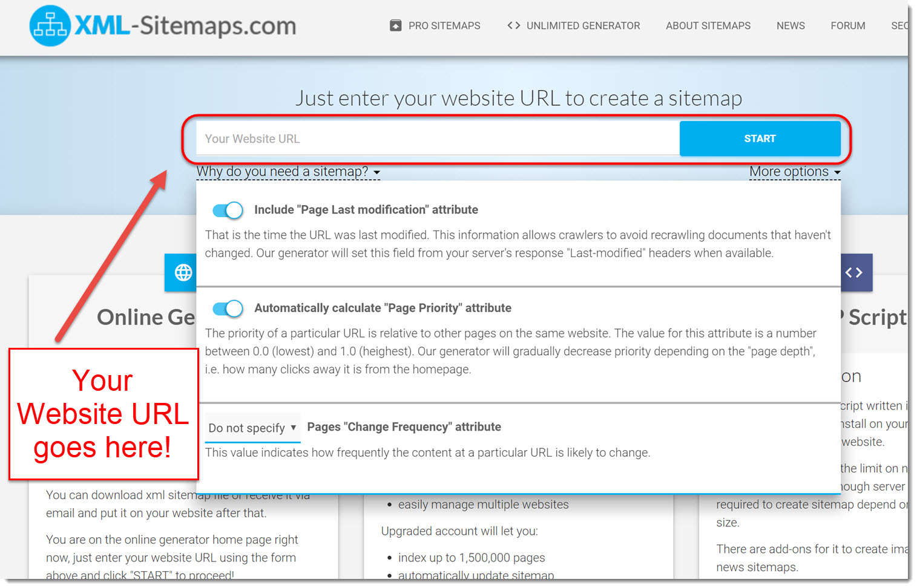Click the XML-Sitemaps.com logo icon

pos(50,26)
